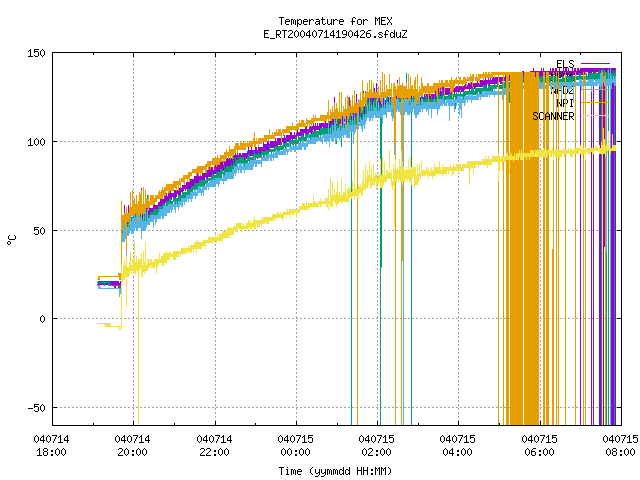Click the y-axis tick label '0'

(42, 319)
